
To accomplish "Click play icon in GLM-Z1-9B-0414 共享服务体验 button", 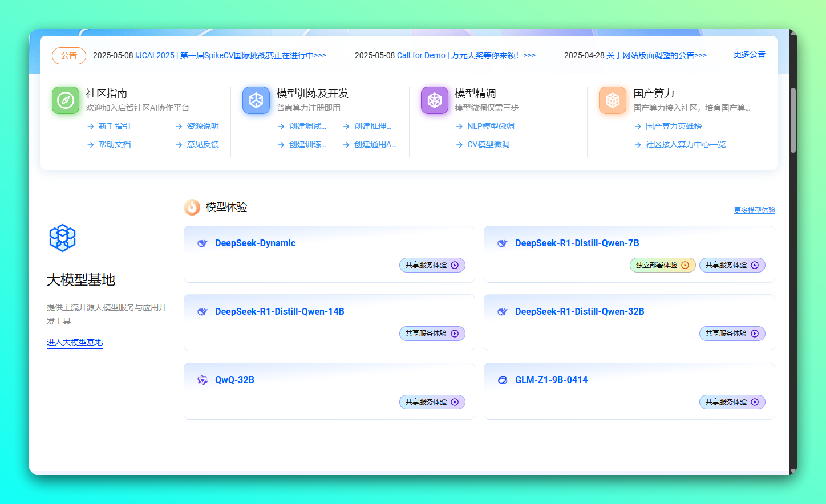I will tap(755, 402).
